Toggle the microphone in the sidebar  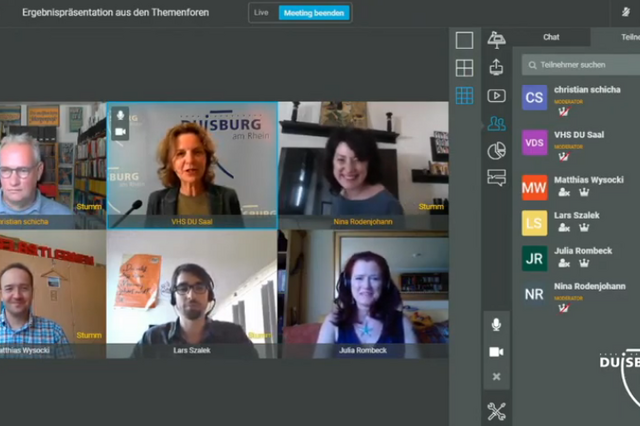pyautogui.click(x=496, y=325)
